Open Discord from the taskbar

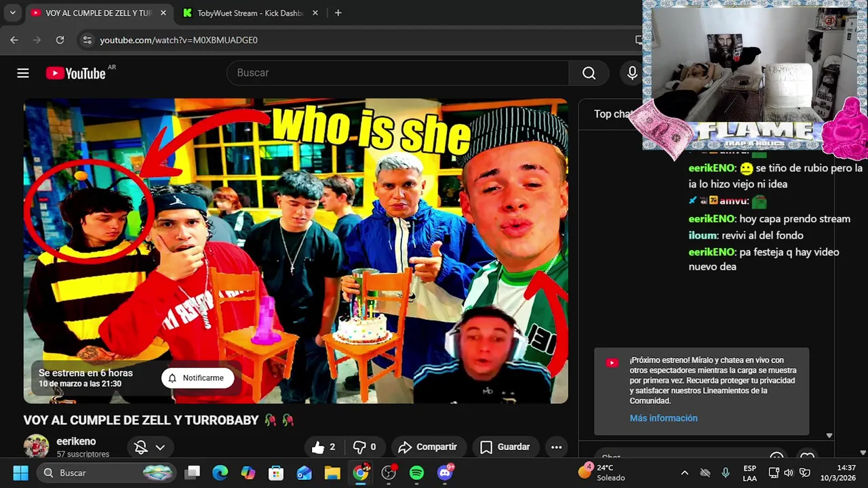click(445, 472)
